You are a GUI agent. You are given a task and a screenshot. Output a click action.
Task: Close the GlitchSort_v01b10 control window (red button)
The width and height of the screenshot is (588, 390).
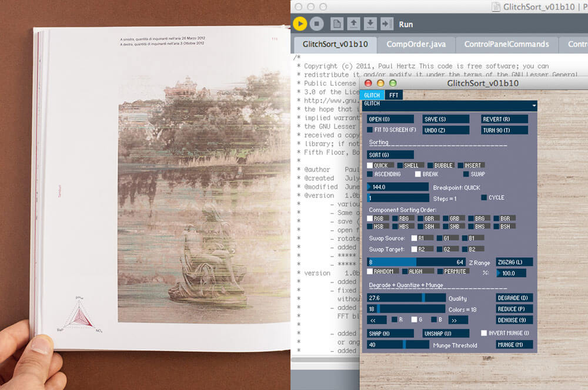[368, 83]
